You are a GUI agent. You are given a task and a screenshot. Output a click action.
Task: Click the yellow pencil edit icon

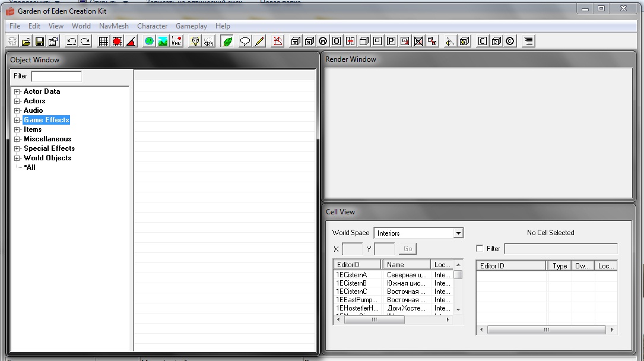[259, 41]
